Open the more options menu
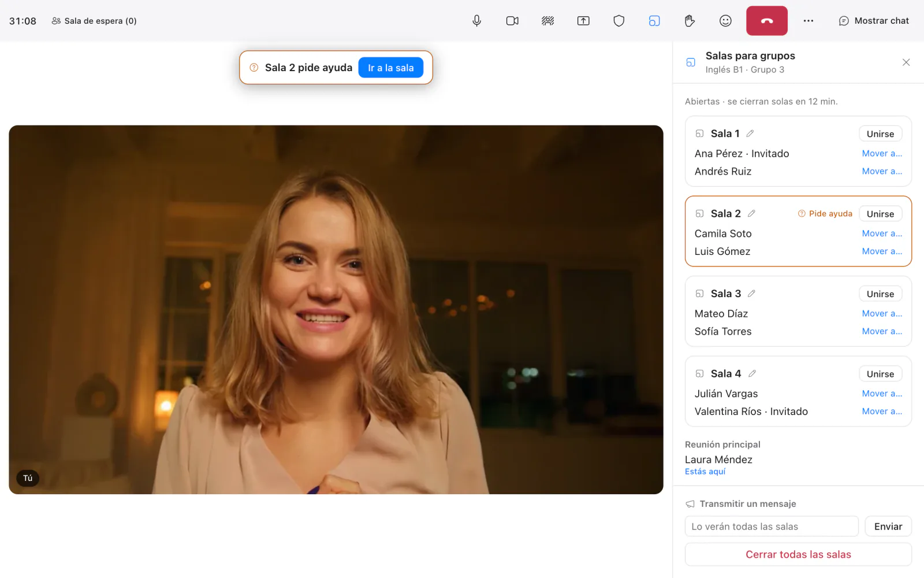This screenshot has width=924, height=578. click(x=808, y=21)
